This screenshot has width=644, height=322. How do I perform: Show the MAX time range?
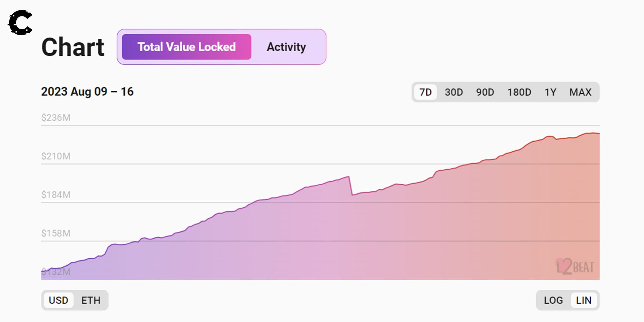pyautogui.click(x=580, y=92)
